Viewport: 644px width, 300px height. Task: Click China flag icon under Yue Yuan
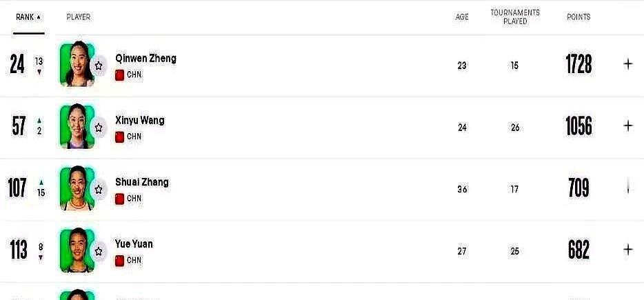[119, 261]
